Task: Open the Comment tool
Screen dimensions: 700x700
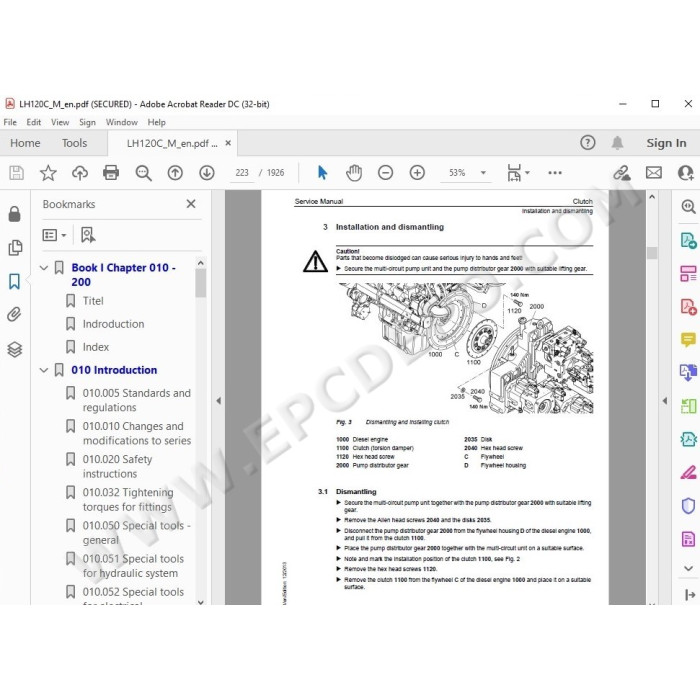Action: 688,340
